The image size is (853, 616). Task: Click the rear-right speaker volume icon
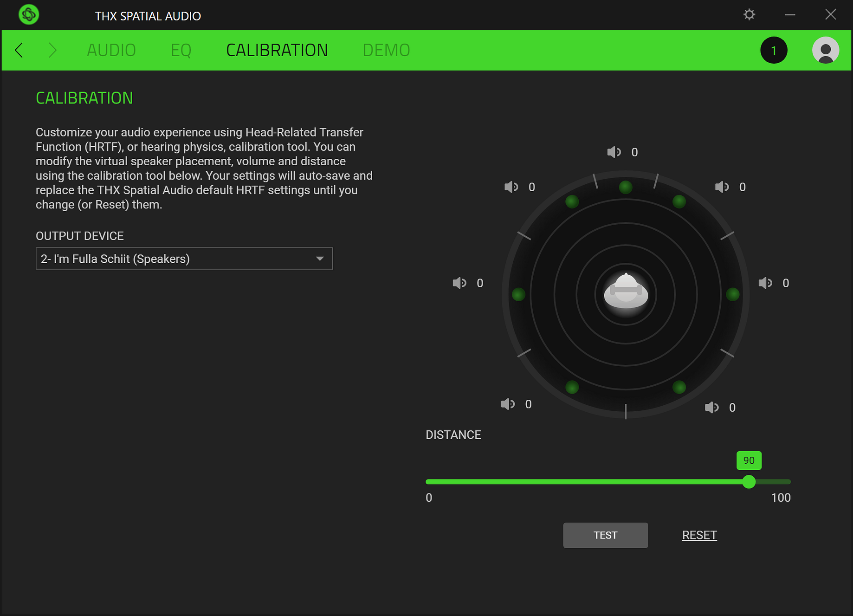pos(711,407)
